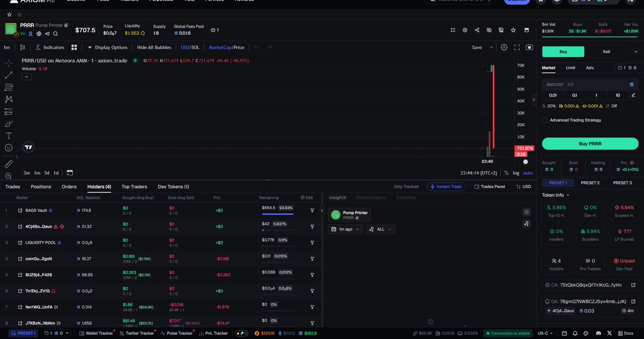
Task: Filter trades for BAGS Vault wallet
Action: coord(312,211)
